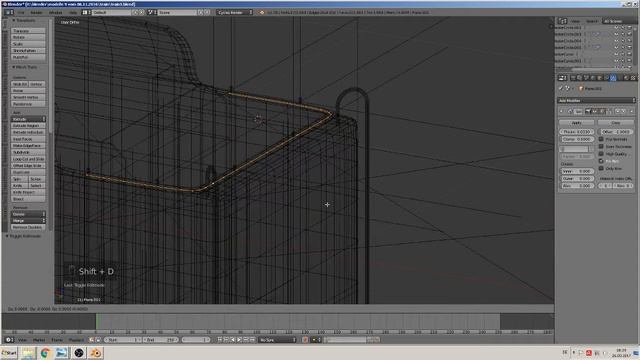The width and height of the screenshot is (640, 360).
Task: Click the properties editor type icon
Action: point(562,78)
